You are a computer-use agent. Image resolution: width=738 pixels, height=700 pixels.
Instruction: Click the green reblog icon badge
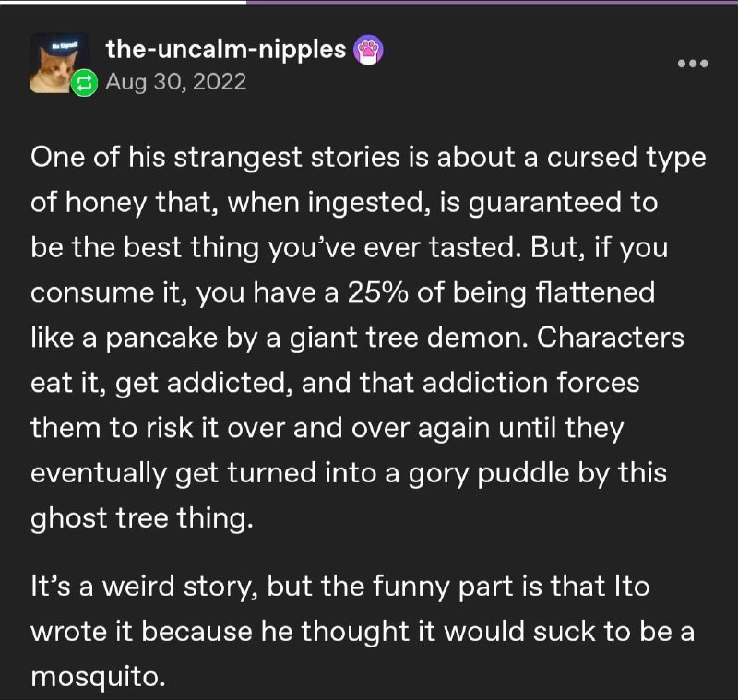pos(84,83)
